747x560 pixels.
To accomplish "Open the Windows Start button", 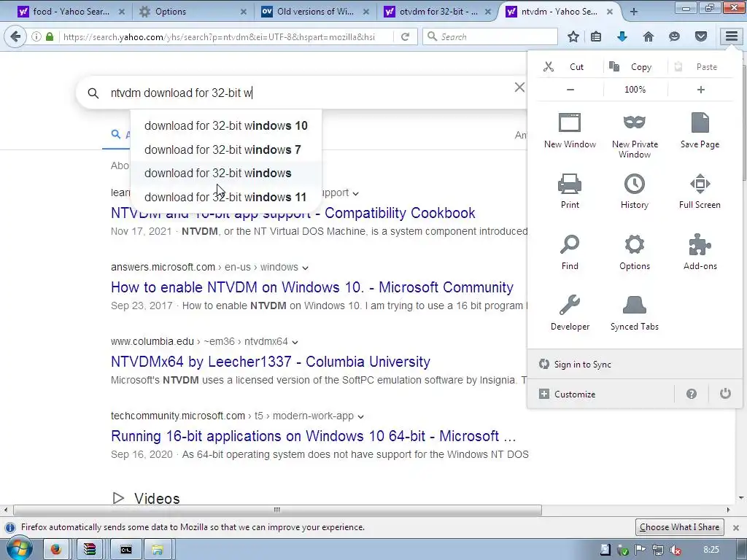I will tap(18, 549).
